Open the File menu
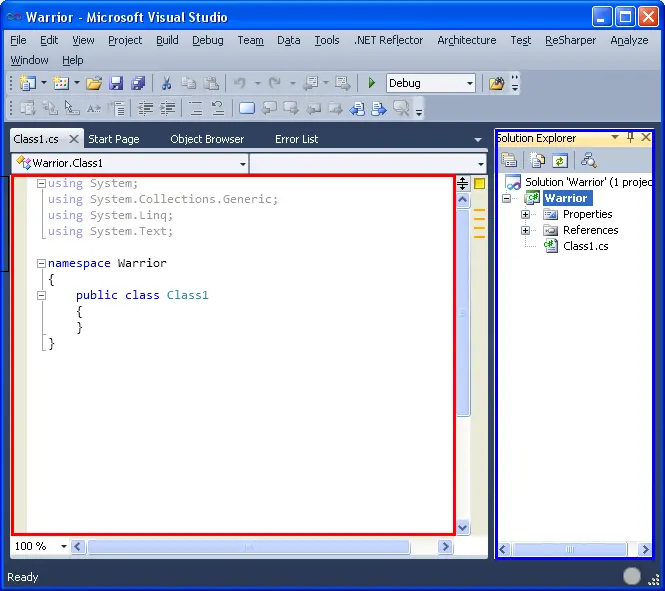The image size is (665, 591). pos(18,40)
